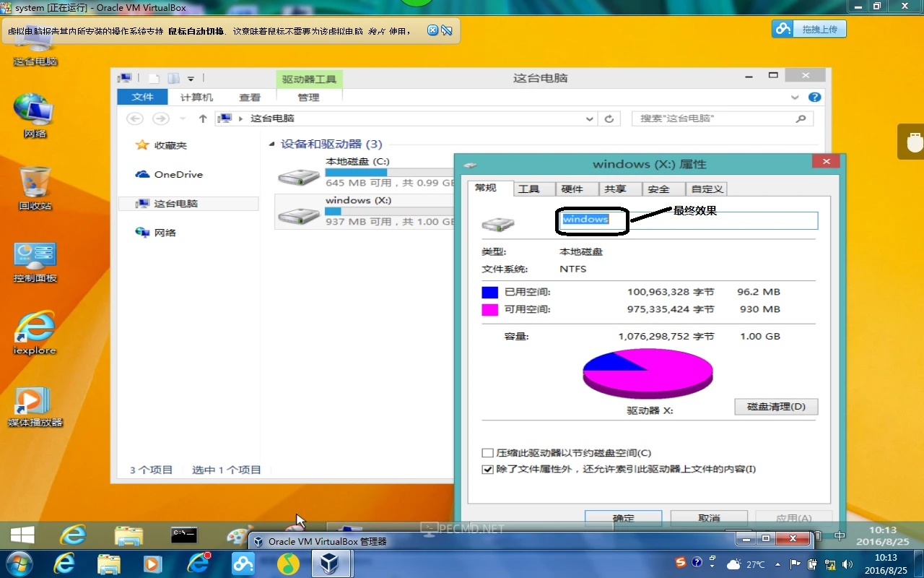The height and width of the screenshot is (578, 924).
Task: Click the drive usage pie chart
Action: coord(648,373)
